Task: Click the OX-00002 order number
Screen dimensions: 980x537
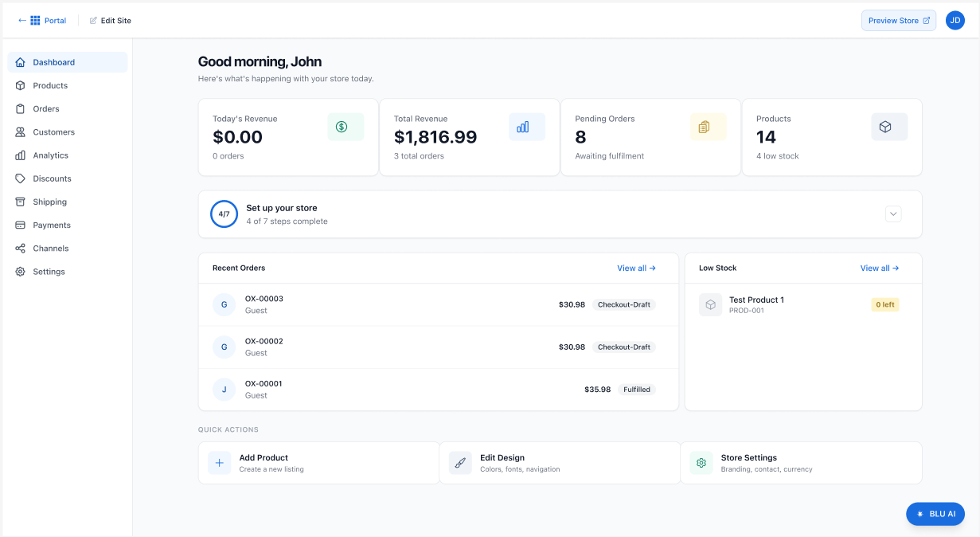Action: (264, 341)
